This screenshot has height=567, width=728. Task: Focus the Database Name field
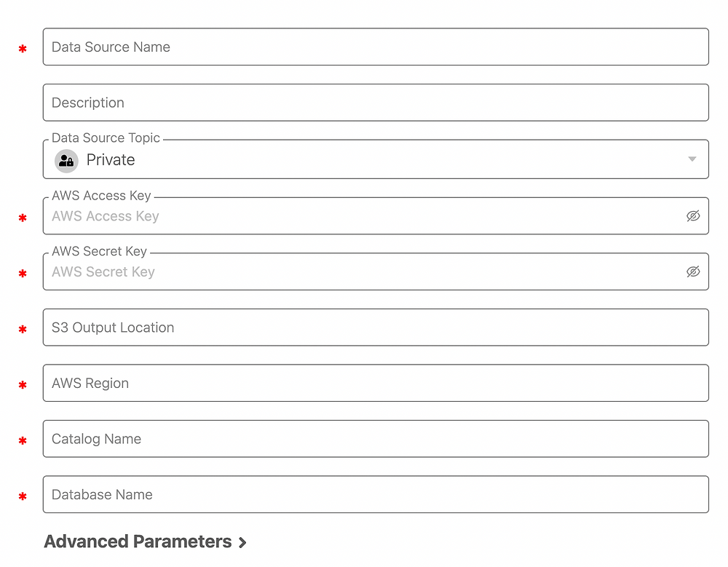pos(376,494)
